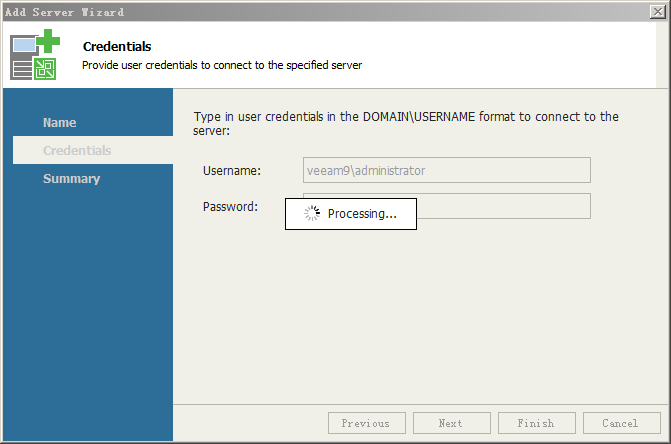
Task: Close the Add Server Wizard window
Action: tap(657, 12)
